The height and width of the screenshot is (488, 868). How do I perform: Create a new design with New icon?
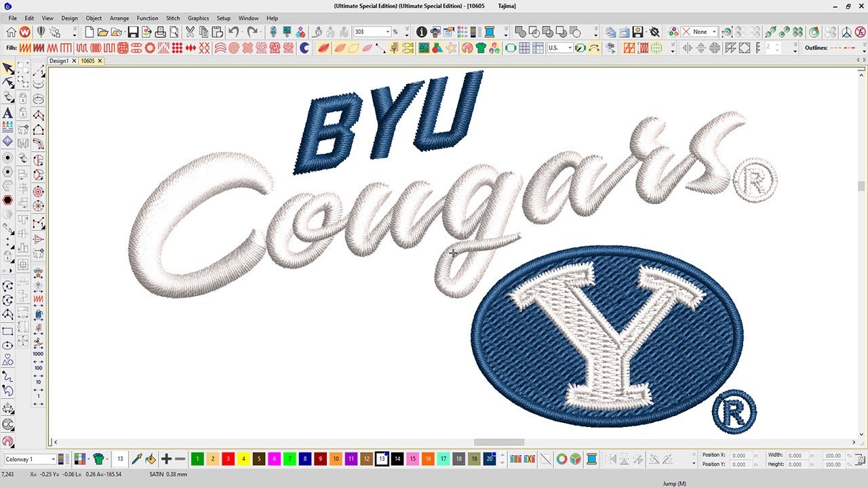pyautogui.click(x=89, y=32)
